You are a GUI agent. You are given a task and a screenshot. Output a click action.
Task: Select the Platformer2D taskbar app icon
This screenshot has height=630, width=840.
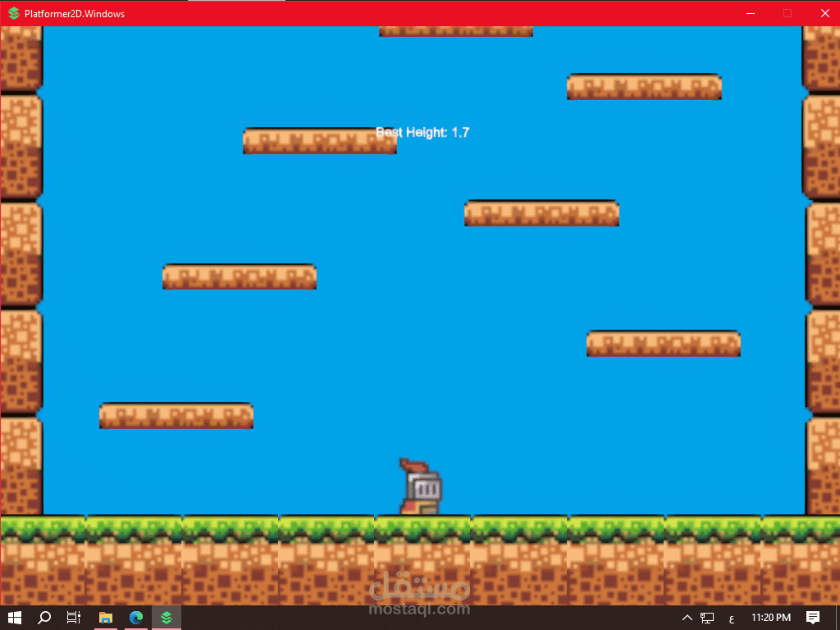click(166, 618)
